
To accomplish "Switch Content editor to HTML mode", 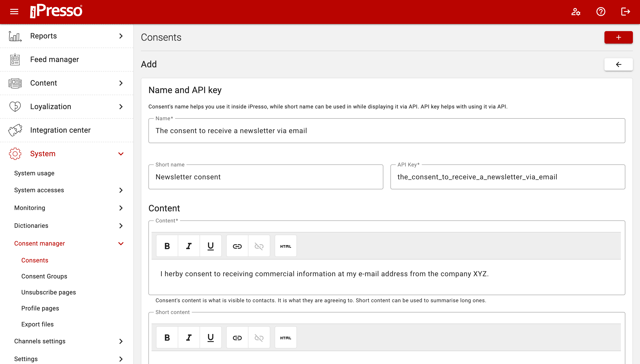I will [x=286, y=246].
